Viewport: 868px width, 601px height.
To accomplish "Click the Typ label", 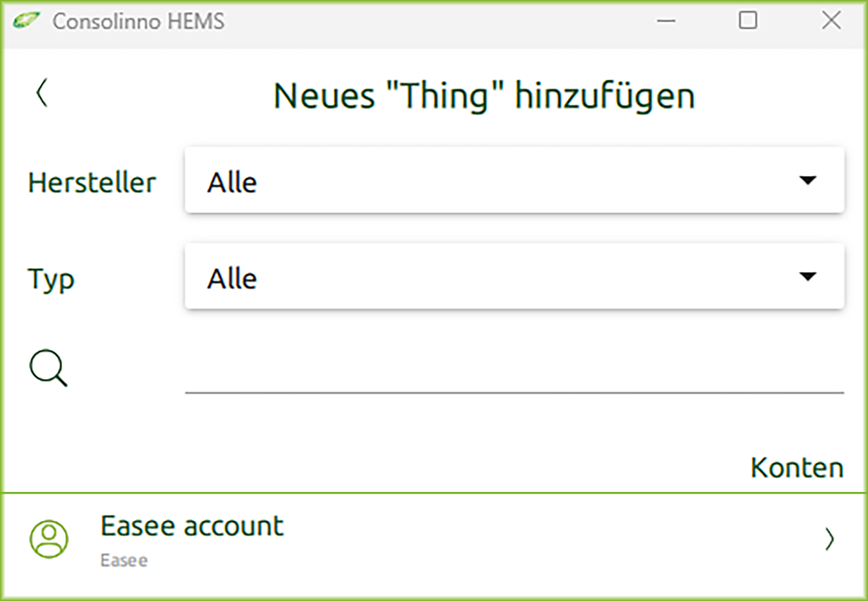I will click(51, 279).
